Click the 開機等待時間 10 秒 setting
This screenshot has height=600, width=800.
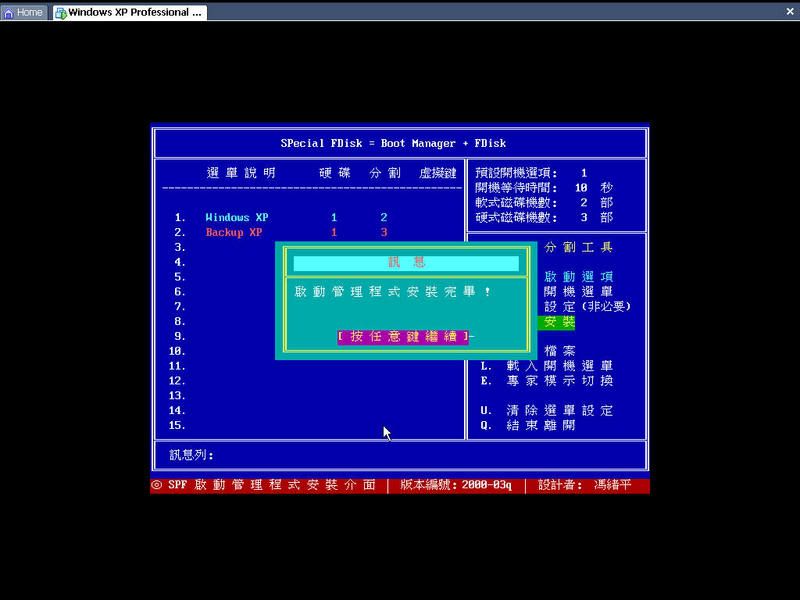click(x=544, y=188)
